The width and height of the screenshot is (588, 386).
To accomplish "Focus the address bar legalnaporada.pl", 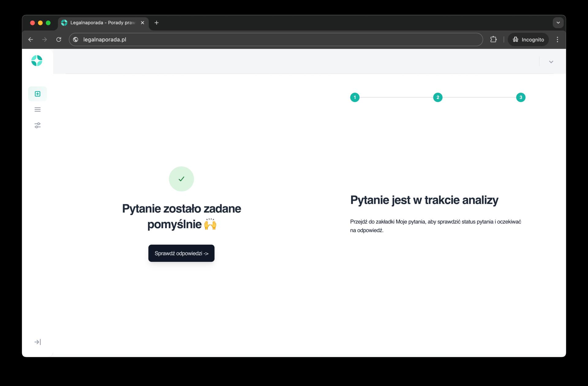I will pyautogui.click(x=276, y=39).
